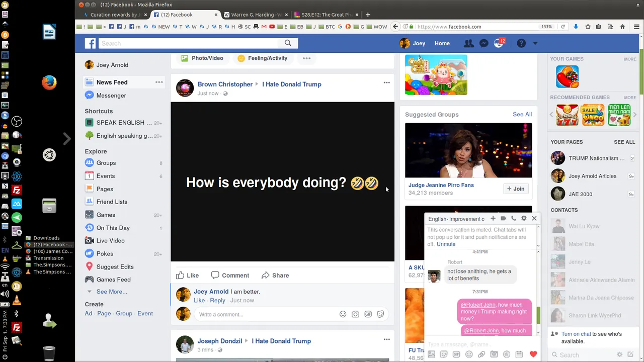Screen dimensions: 644x362
Task: Add Photo/Video to new post
Action: coord(202,58)
